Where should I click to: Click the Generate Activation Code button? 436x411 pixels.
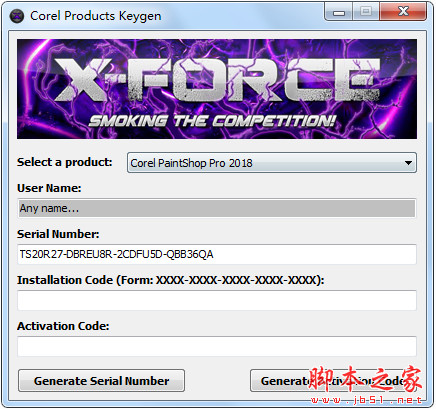[333, 380]
